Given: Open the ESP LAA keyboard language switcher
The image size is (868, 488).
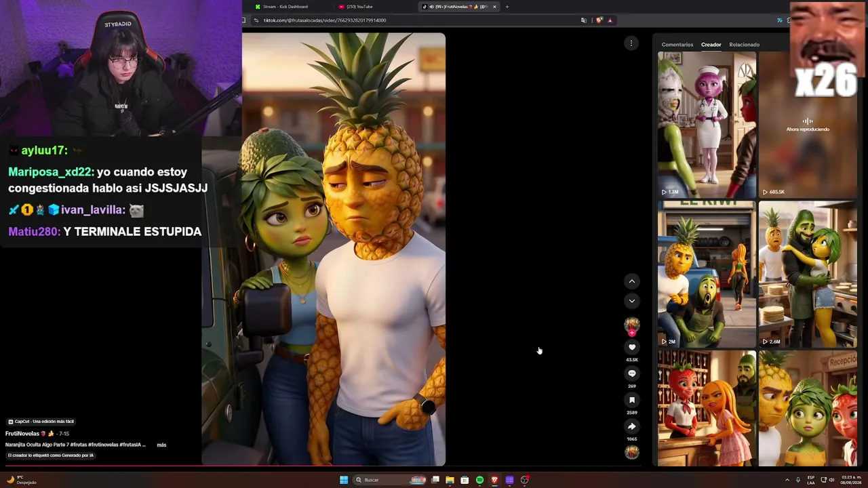Looking at the screenshot, I should (x=811, y=480).
